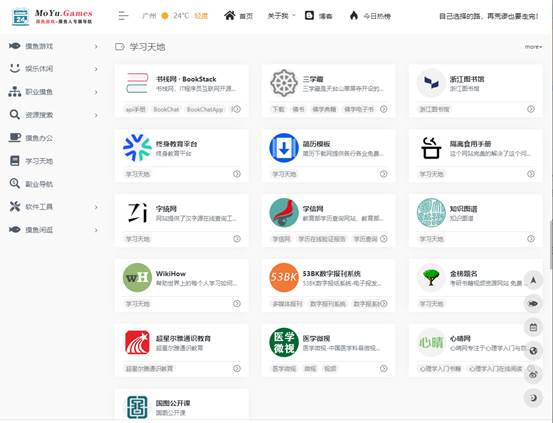Open the 字统网 Zi logo
The width and height of the screenshot is (553, 423).
coord(137,213)
